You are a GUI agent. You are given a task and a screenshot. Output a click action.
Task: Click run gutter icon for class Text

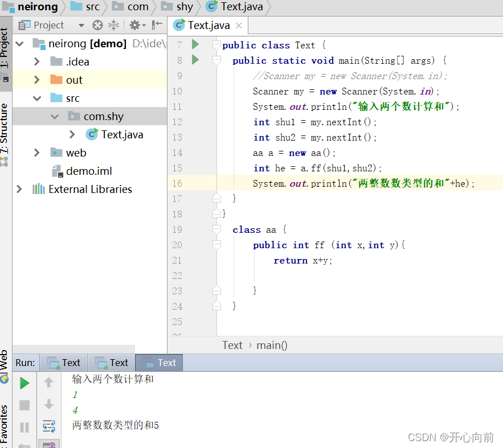195,44
